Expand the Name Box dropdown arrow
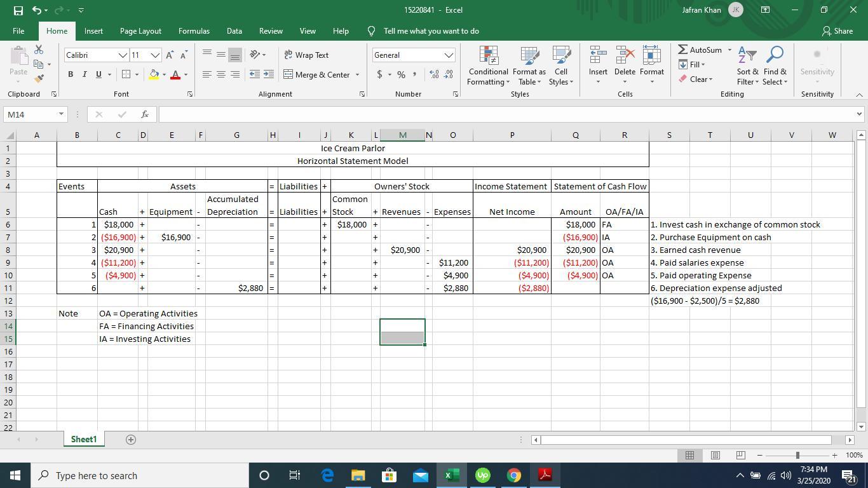The height and width of the screenshot is (488, 868). (61, 114)
